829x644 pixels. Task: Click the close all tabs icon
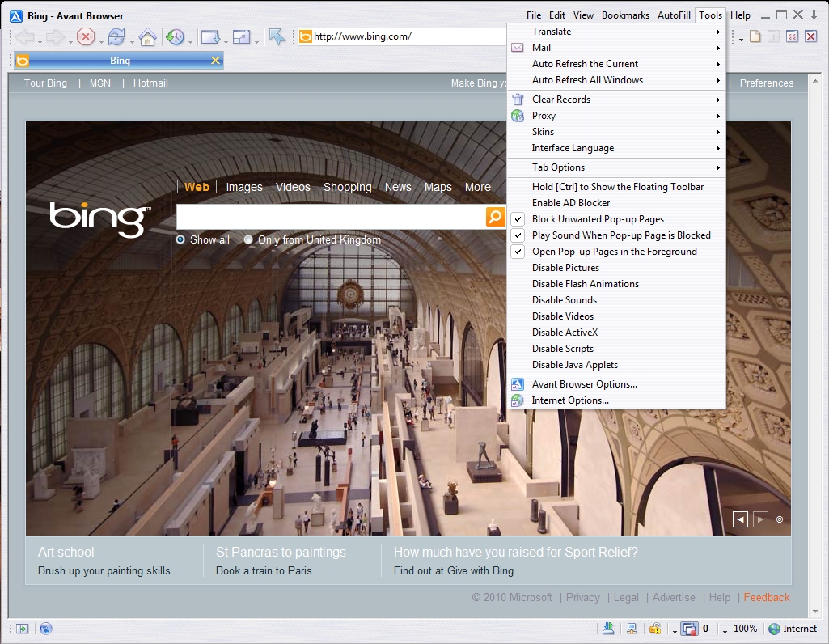click(x=792, y=36)
